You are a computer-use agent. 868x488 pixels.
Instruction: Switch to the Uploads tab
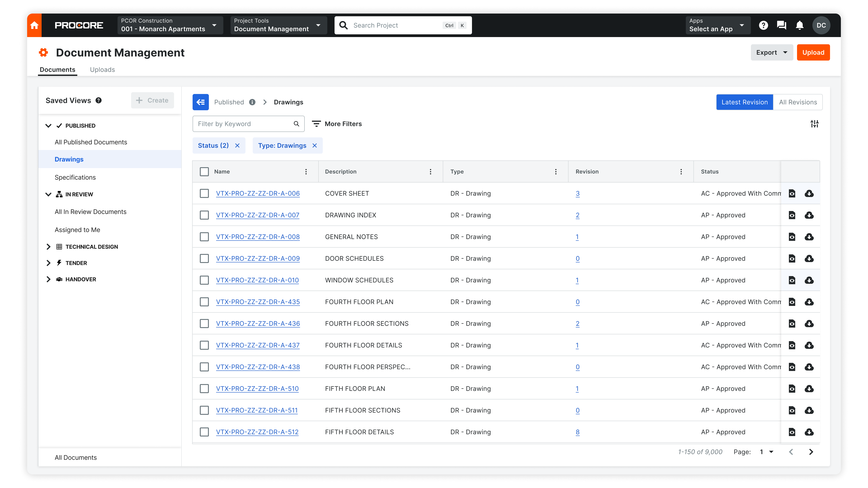coord(102,70)
